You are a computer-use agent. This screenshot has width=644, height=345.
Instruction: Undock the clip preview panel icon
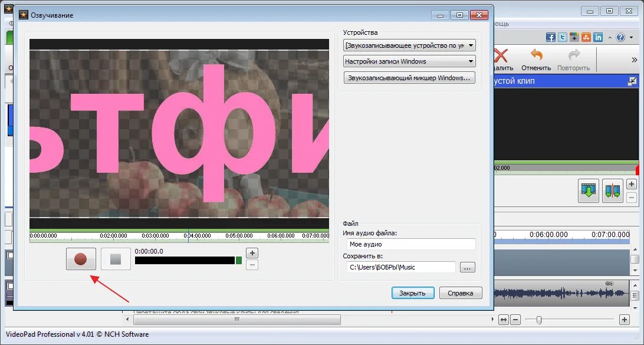632,81
